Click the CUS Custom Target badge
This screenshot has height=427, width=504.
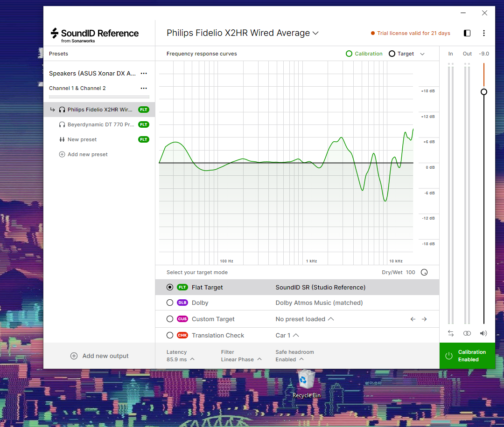[182, 319]
